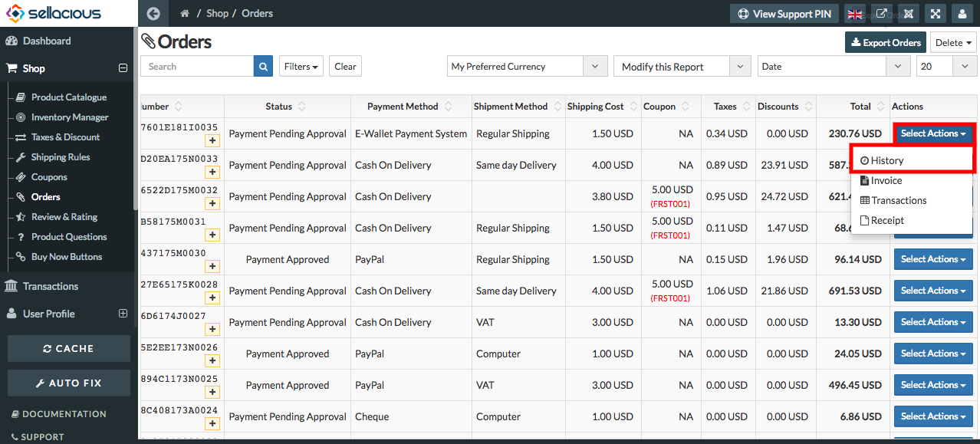The image size is (980, 444).
Task: Click into the Search input field
Action: pos(198,67)
